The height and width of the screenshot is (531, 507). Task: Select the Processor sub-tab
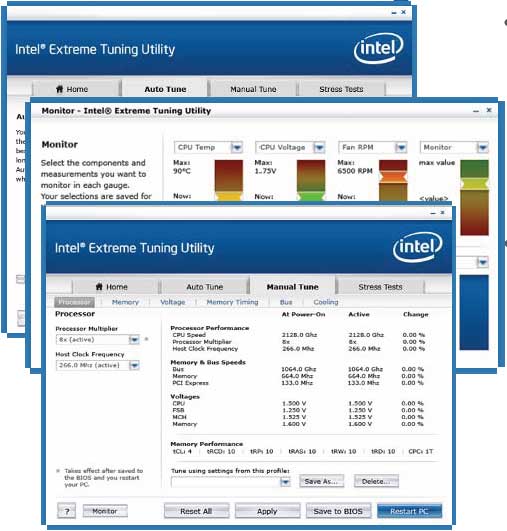tap(75, 302)
